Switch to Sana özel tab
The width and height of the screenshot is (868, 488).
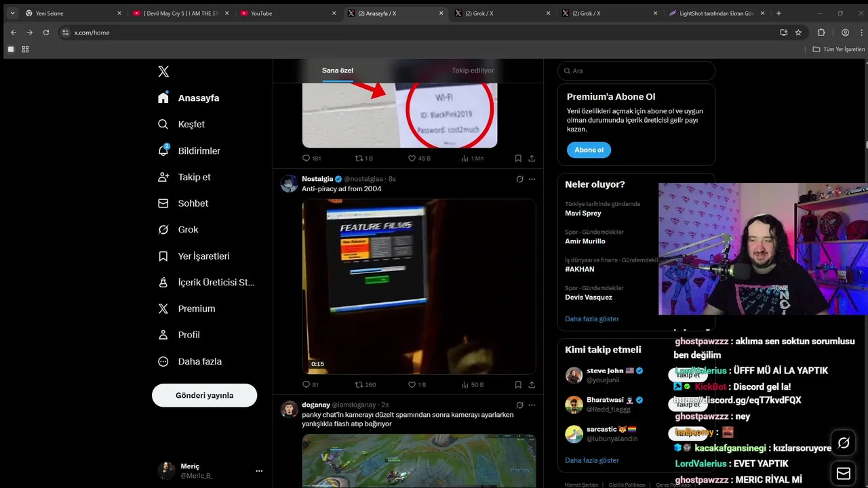(338, 70)
